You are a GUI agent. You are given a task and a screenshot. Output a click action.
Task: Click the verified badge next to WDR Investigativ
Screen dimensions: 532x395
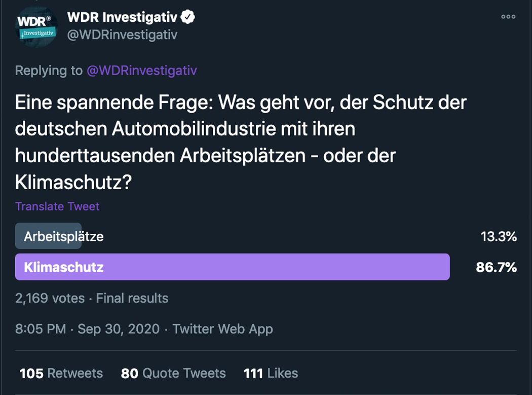(x=187, y=17)
